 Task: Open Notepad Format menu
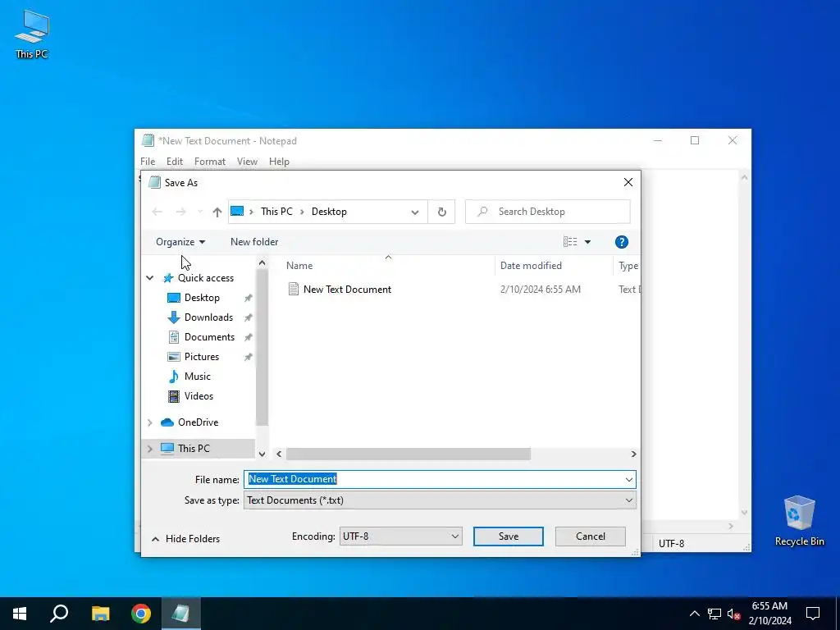click(x=210, y=162)
